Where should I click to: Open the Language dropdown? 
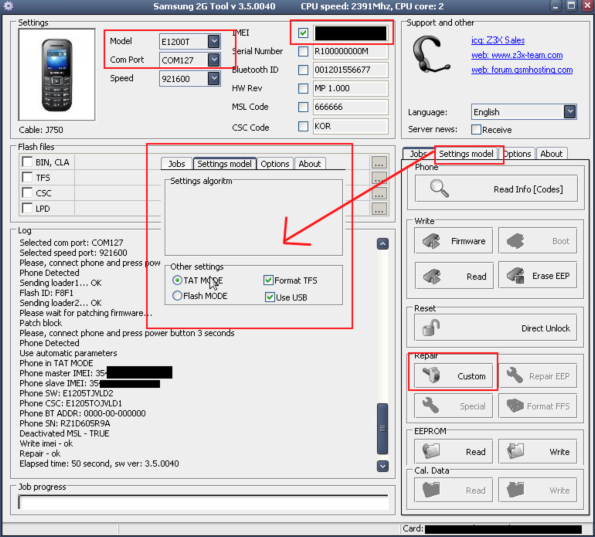(570, 112)
